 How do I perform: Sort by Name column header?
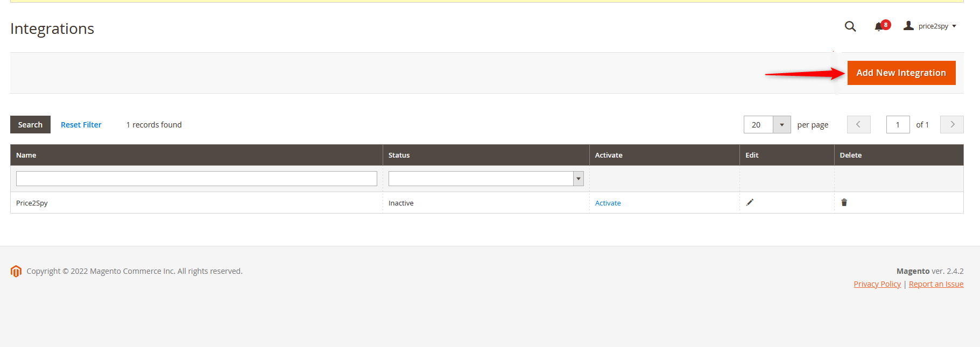(x=196, y=155)
